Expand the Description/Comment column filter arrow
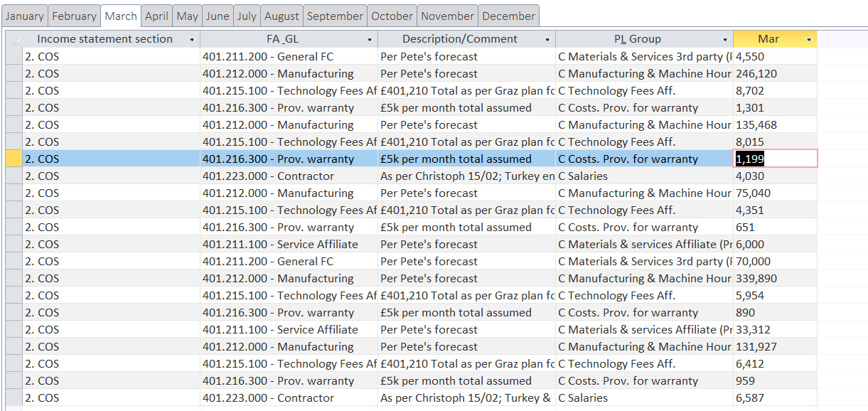 (547, 40)
